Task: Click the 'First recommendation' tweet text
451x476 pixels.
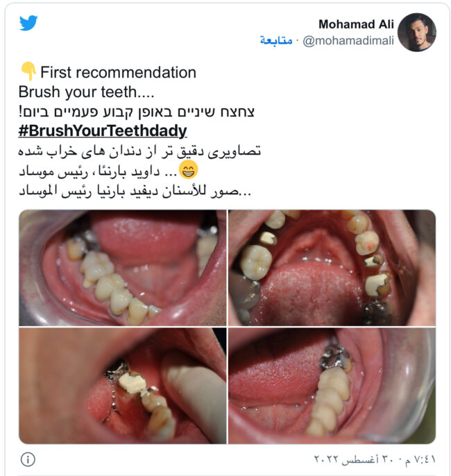Action: [118, 73]
